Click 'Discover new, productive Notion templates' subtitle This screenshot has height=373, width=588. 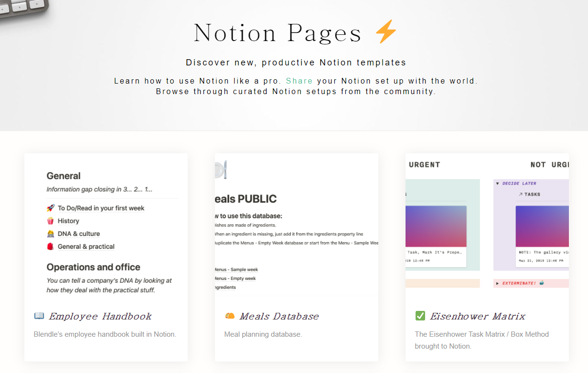[296, 63]
